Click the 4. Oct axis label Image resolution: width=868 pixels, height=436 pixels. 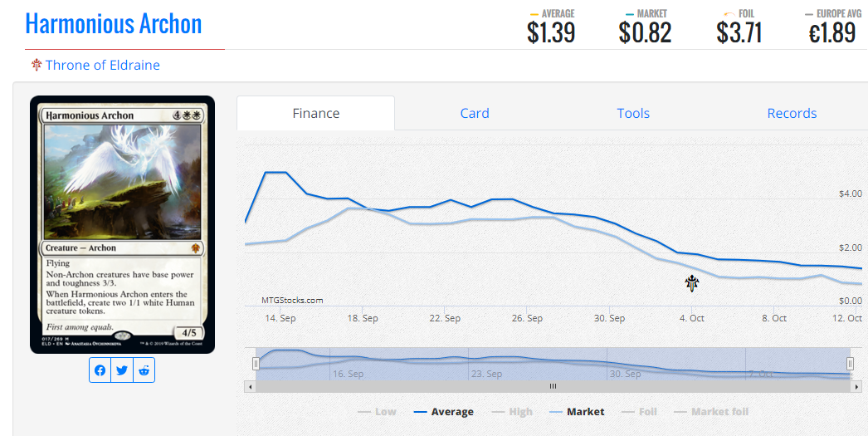tap(692, 318)
